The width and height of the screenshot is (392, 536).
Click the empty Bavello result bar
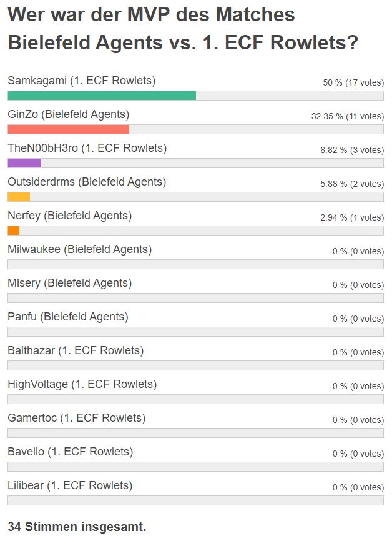coord(195,467)
